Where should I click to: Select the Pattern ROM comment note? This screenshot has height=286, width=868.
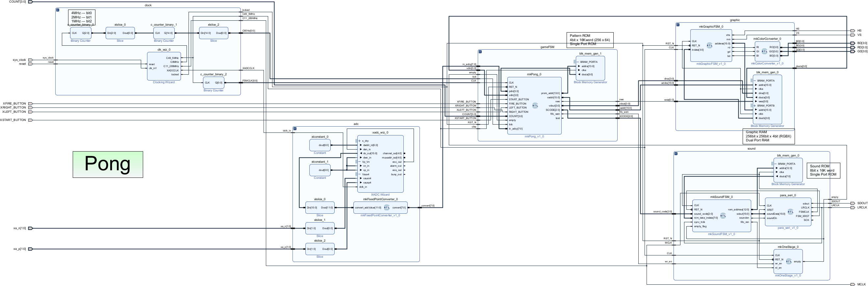pyautogui.click(x=590, y=40)
